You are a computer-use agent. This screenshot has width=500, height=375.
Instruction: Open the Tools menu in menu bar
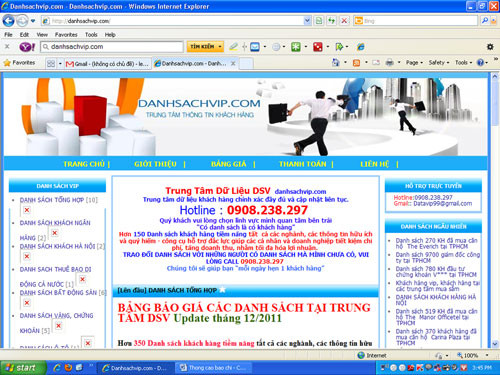(91, 35)
